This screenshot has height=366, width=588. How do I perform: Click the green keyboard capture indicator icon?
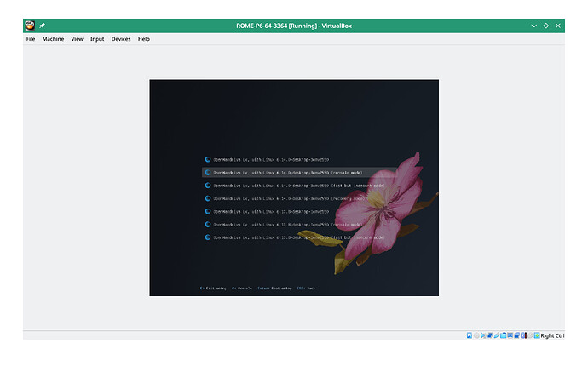coord(537,336)
